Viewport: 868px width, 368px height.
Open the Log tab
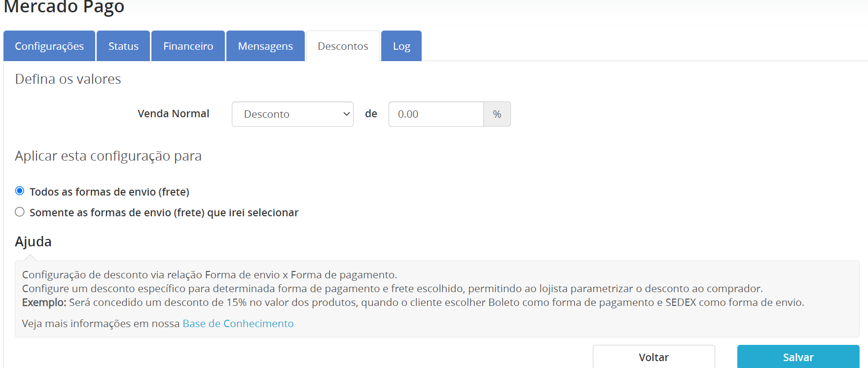[401, 46]
